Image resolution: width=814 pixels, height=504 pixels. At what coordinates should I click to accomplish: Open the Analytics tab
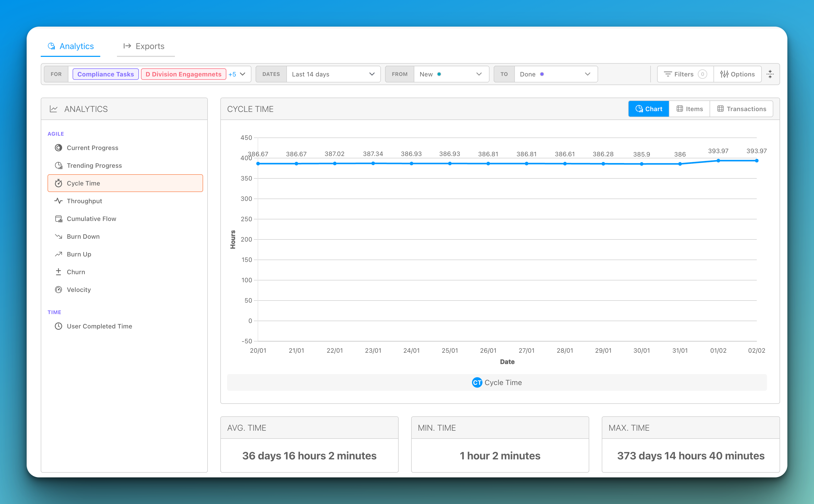(x=71, y=46)
